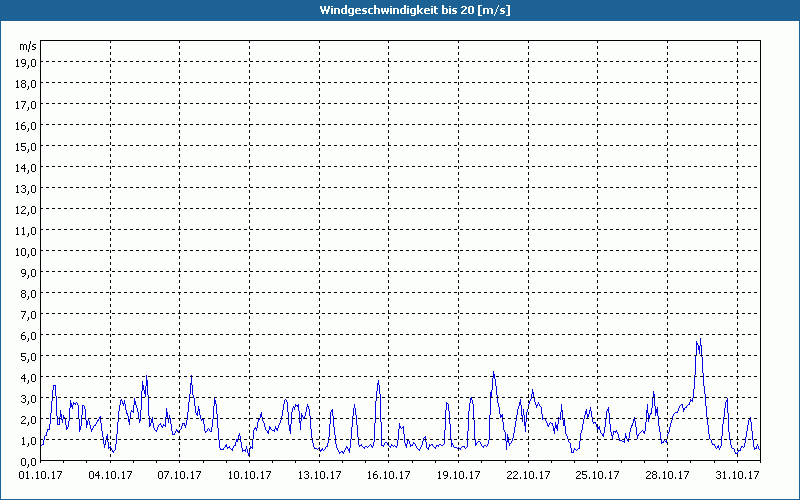
Task: Select the date label '04.10.17'
Action: (x=110, y=476)
